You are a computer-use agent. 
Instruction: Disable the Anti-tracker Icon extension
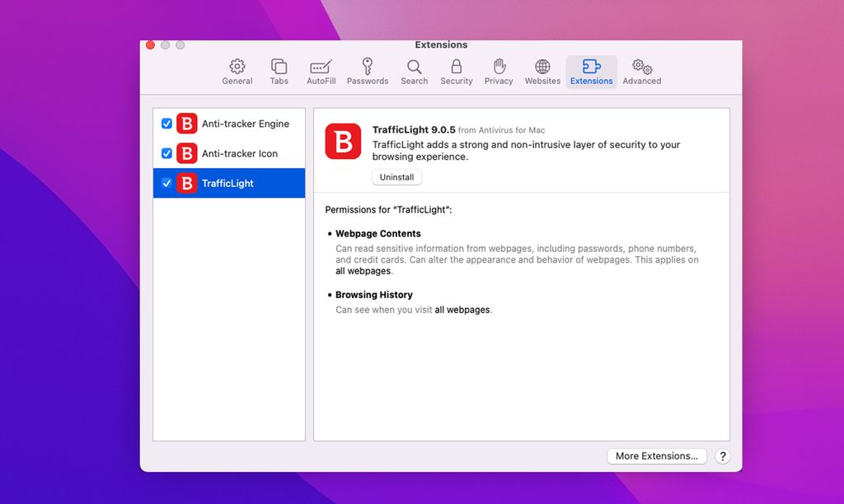(167, 153)
